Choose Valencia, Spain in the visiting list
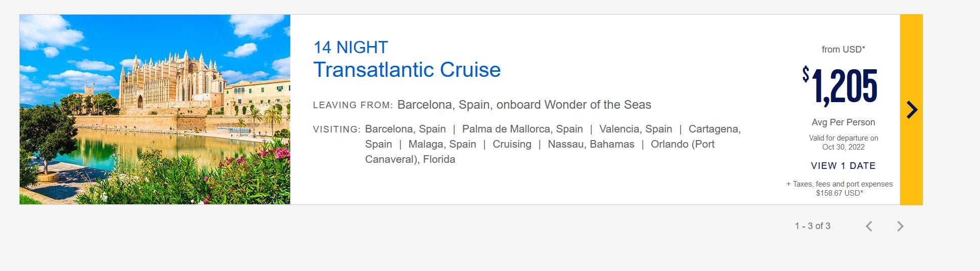 click(x=636, y=129)
